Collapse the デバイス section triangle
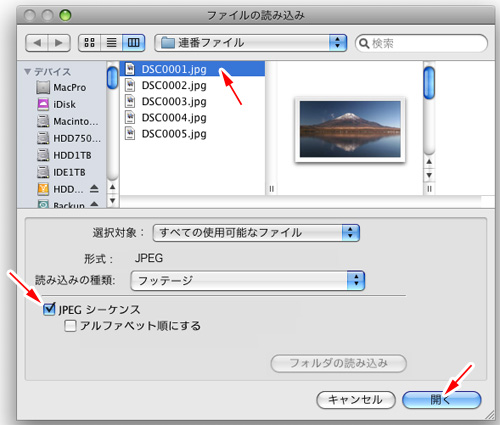 tap(28, 71)
